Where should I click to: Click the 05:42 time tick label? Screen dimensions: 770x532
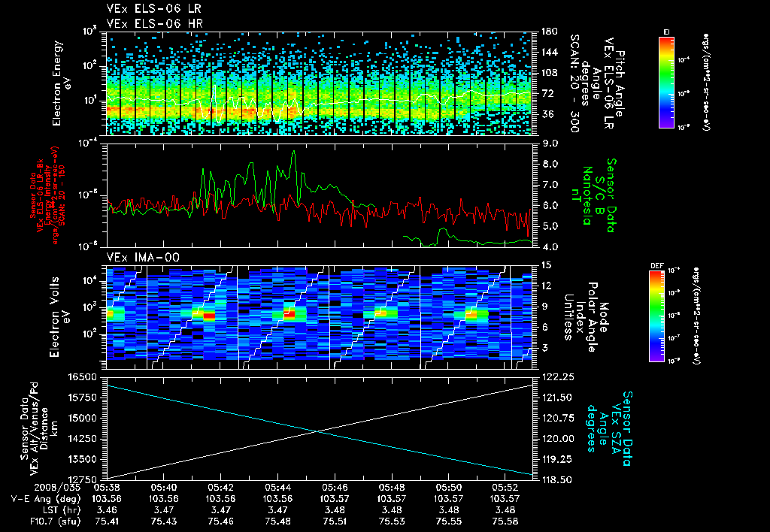(x=220, y=488)
